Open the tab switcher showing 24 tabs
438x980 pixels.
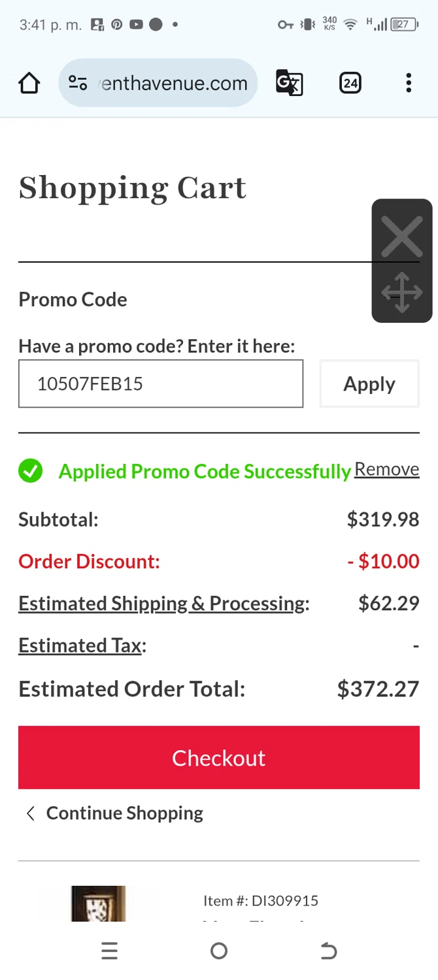click(x=350, y=83)
